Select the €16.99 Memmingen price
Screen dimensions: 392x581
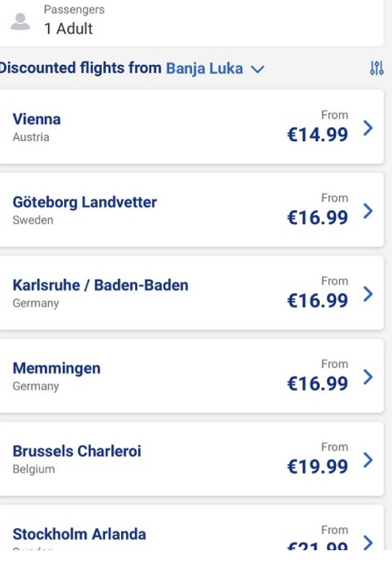(318, 384)
